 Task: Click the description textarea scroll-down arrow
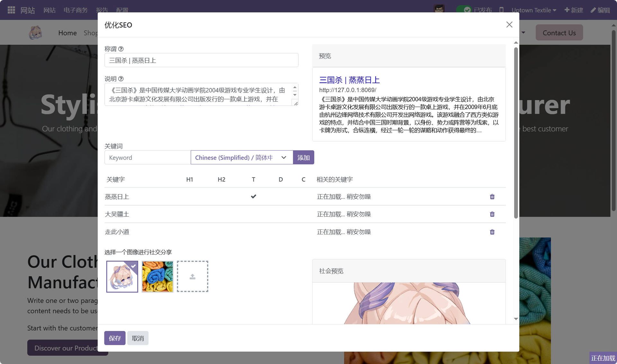point(295,95)
